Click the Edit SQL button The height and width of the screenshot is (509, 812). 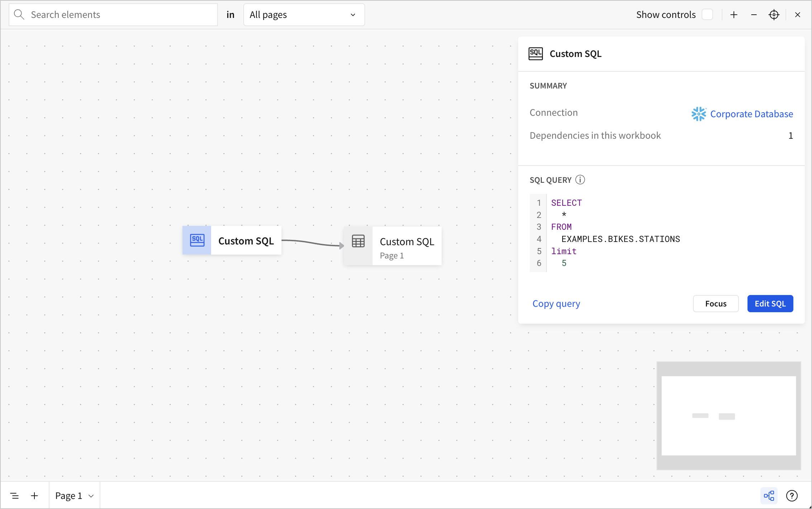(770, 304)
